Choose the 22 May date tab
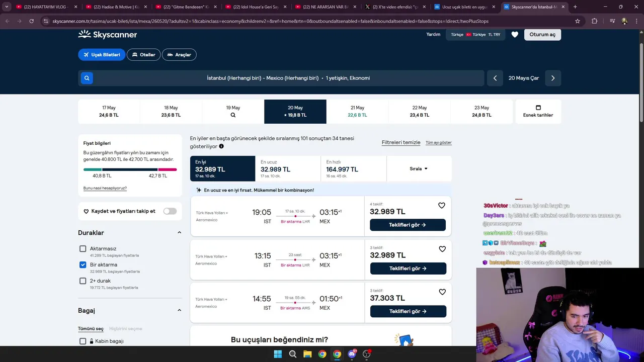 (x=420, y=112)
